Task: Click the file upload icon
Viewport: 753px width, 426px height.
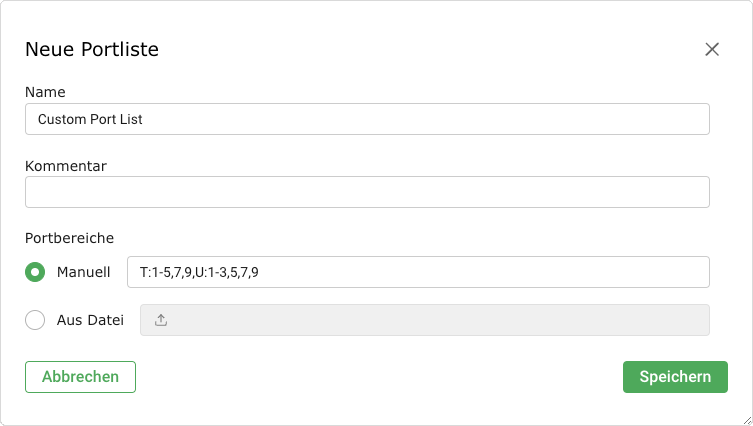Action: pos(162,321)
